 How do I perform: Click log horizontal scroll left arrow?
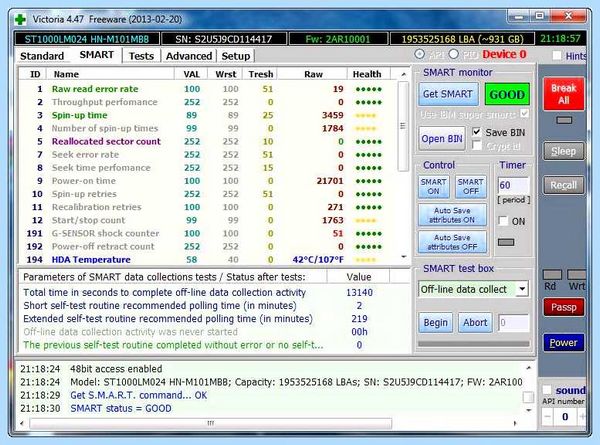[x=22, y=423]
